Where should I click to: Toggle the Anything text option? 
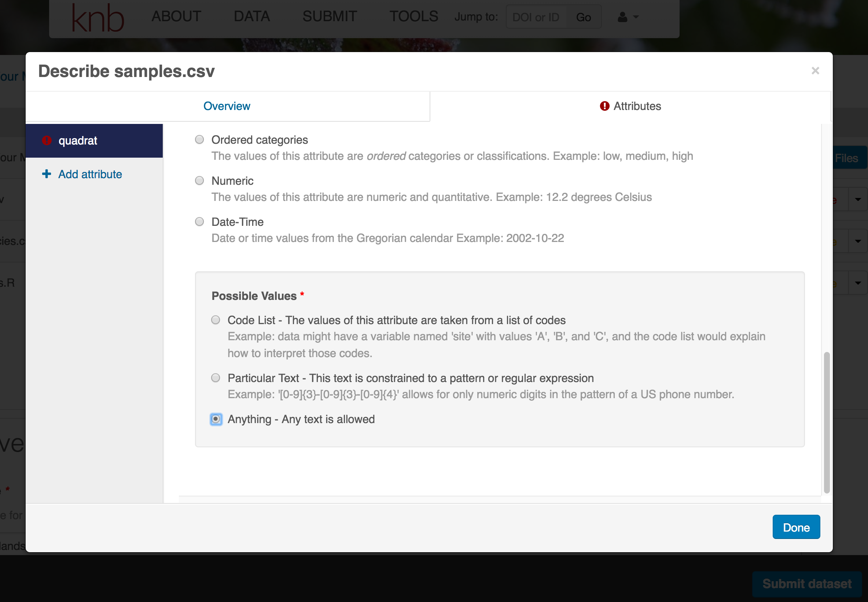(x=216, y=419)
